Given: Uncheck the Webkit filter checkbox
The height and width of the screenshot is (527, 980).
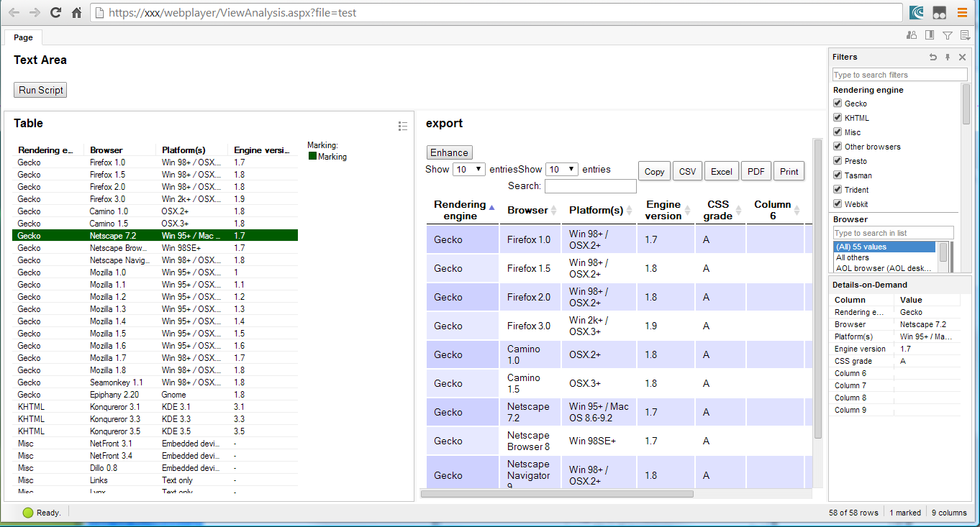Looking at the screenshot, I should 838,204.
